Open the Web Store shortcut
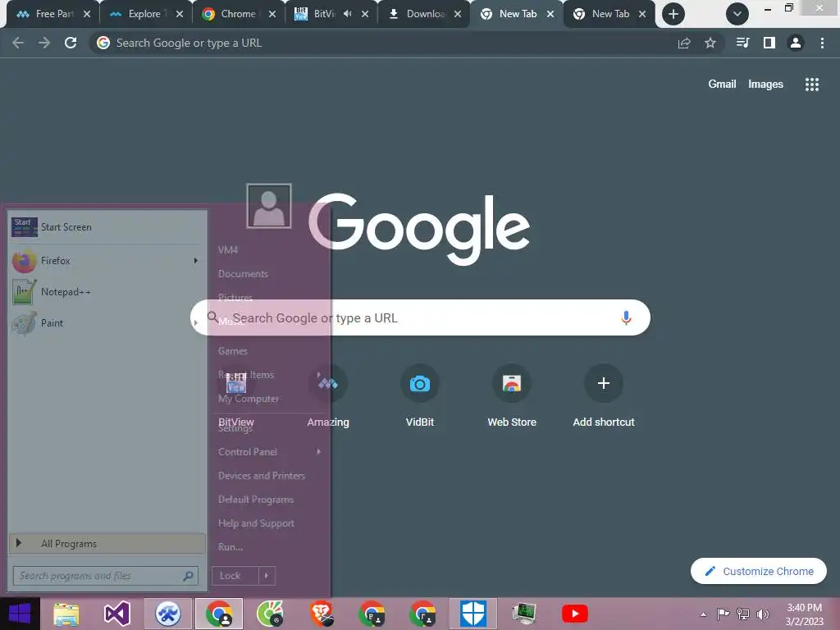The image size is (840, 630). 512,396
